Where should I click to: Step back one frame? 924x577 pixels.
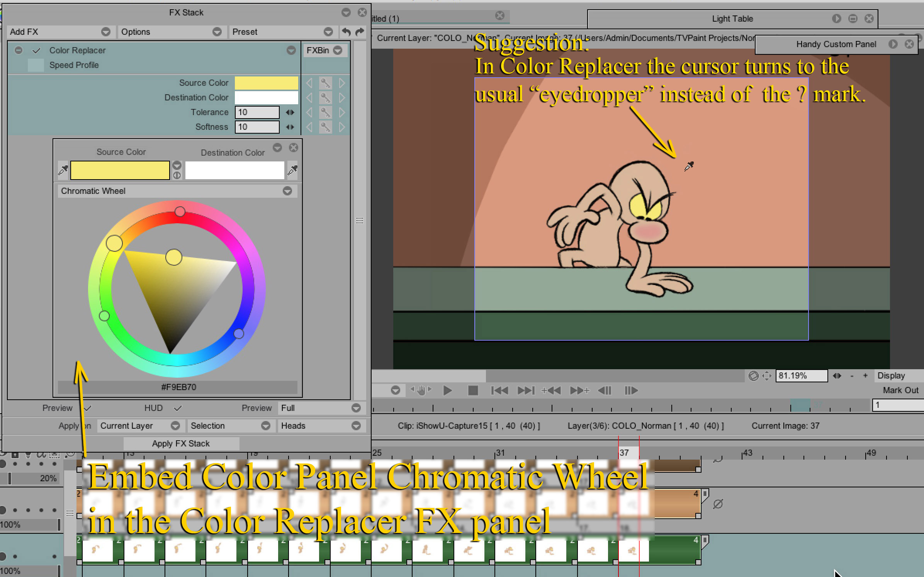[x=605, y=390]
